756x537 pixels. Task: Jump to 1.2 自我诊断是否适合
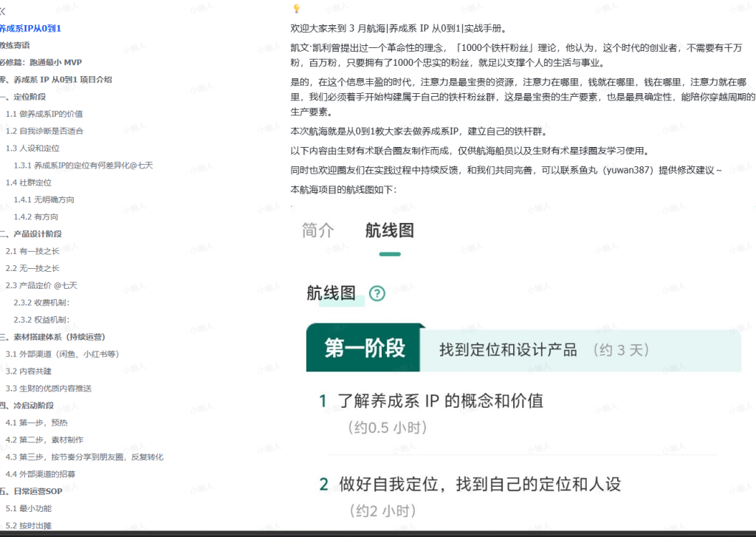[44, 131]
